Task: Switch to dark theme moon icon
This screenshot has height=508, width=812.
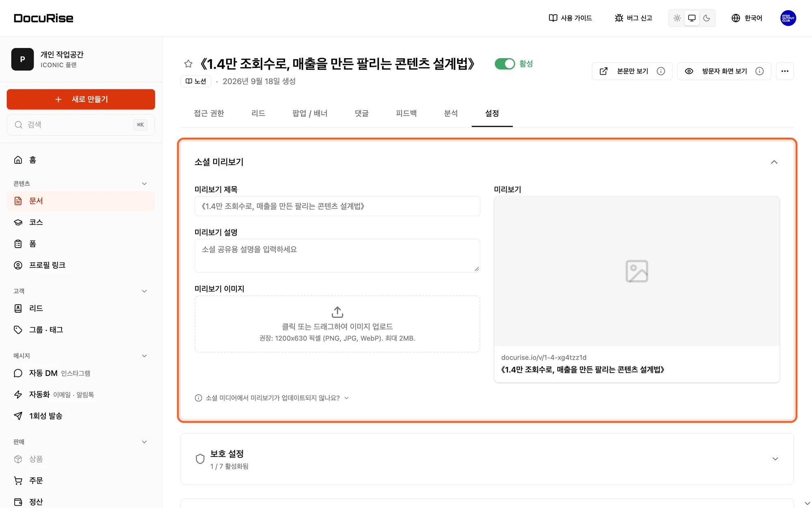Action: pos(706,18)
